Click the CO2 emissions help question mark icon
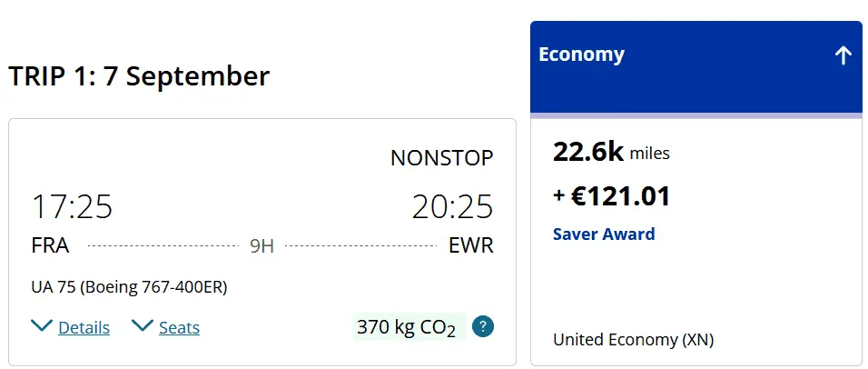The width and height of the screenshot is (868, 369). pos(483,326)
